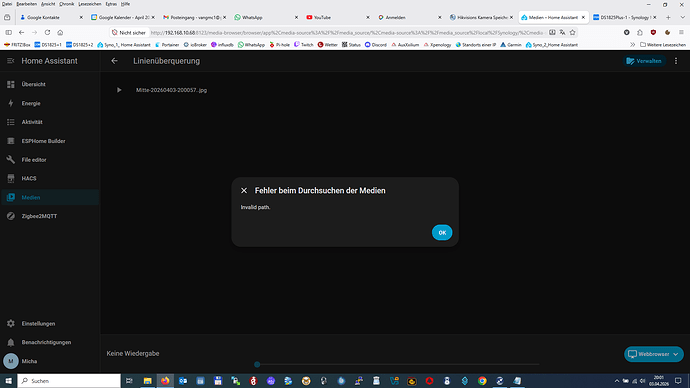690x388 pixels.
Task: Reload the page in Firefox
Action: tap(47, 32)
